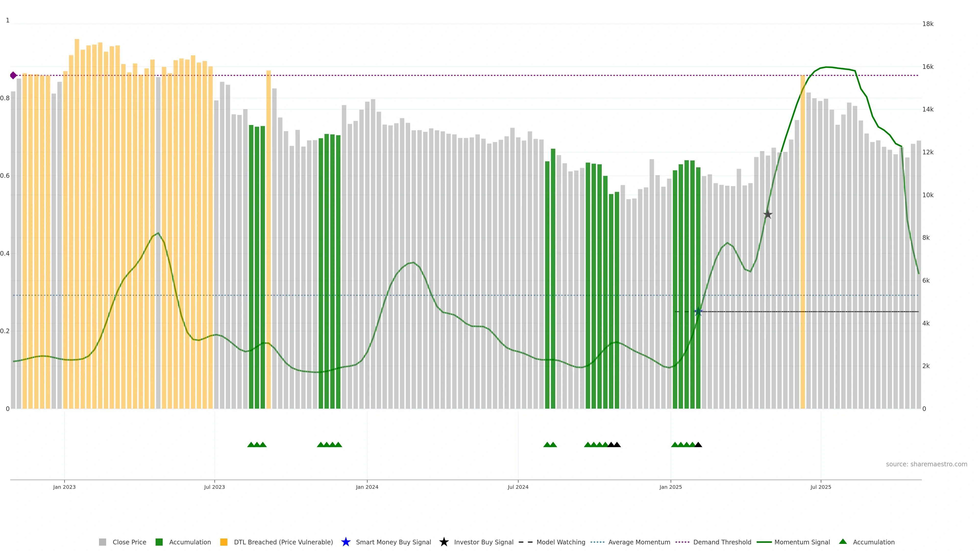The height and width of the screenshot is (551, 980).
Task: Click the green Accumulation triangle legend icon
Action: (843, 542)
